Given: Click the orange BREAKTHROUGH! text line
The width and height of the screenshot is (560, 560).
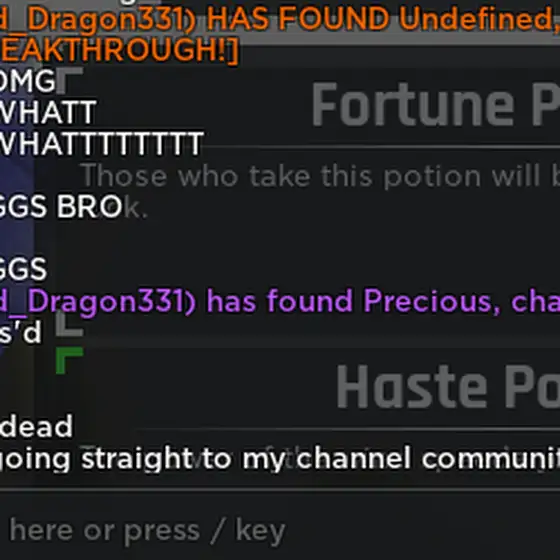Looking at the screenshot, I should click(119, 49).
